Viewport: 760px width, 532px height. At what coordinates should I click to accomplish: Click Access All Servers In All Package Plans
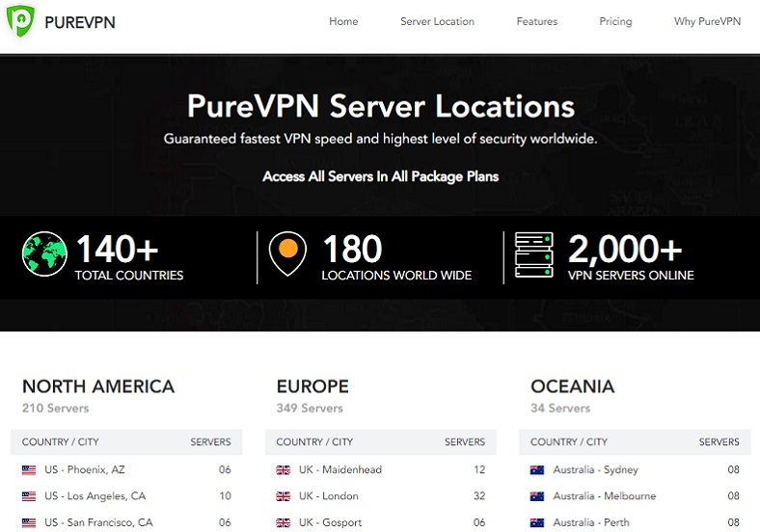tap(381, 176)
